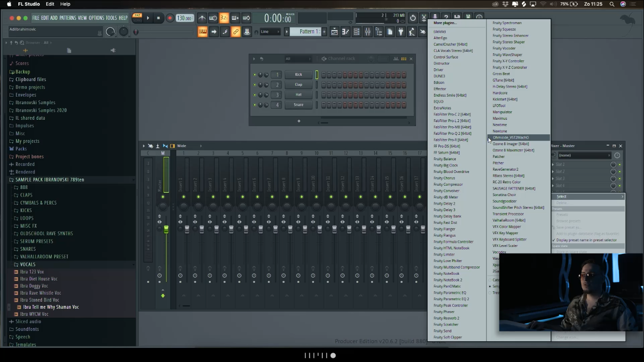
Task: Open the tempo tapper icon
Action: pyautogui.click(x=412, y=32)
